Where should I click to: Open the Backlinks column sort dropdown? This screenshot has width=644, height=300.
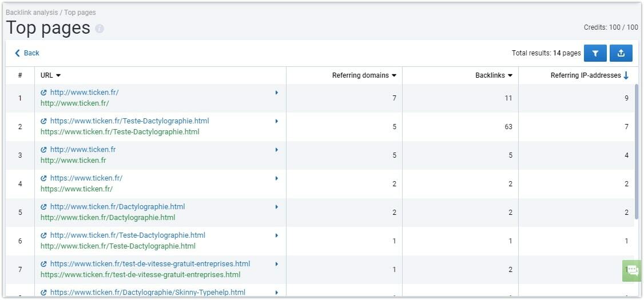[x=510, y=75]
